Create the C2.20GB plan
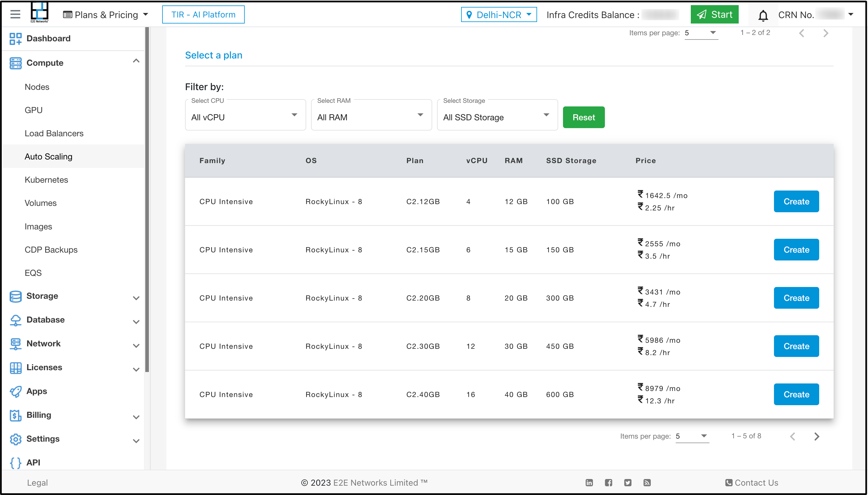The image size is (868, 495). click(x=796, y=298)
